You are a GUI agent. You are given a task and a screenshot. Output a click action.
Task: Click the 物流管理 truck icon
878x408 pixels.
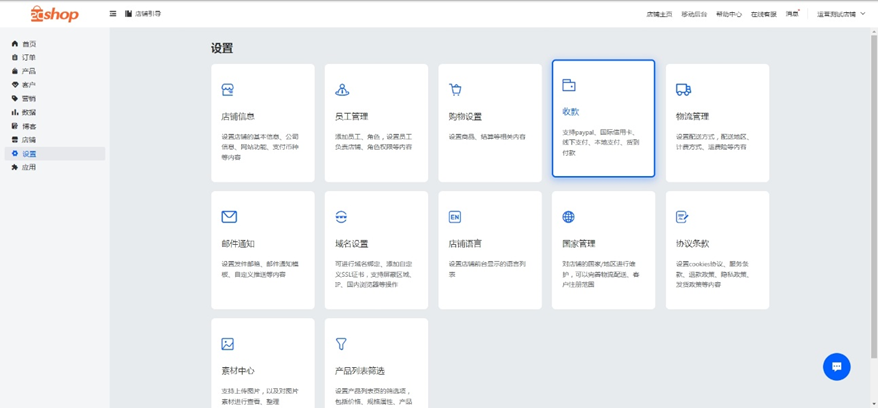[683, 90]
